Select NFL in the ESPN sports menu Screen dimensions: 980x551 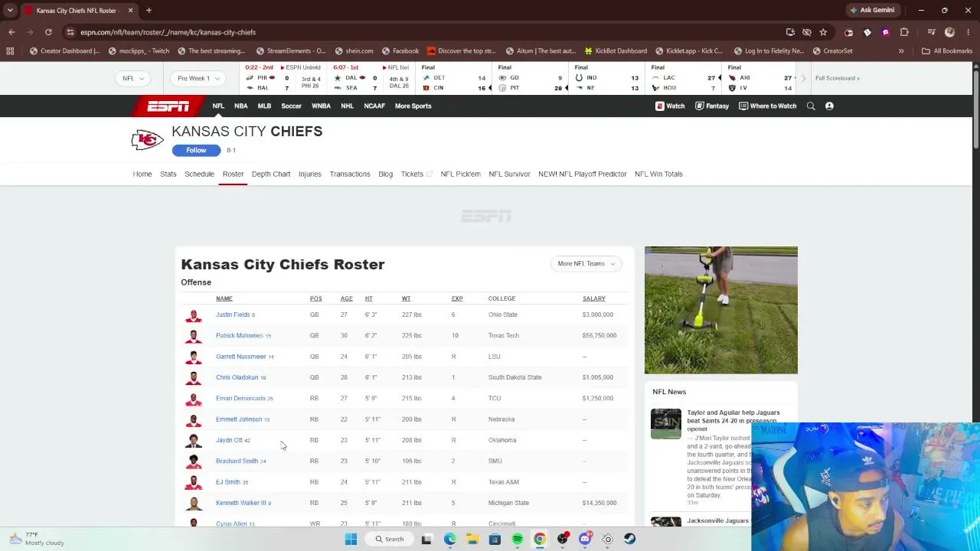click(218, 106)
